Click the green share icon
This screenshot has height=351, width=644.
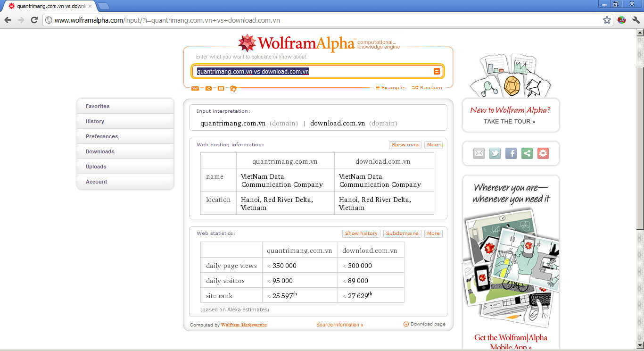pos(527,153)
